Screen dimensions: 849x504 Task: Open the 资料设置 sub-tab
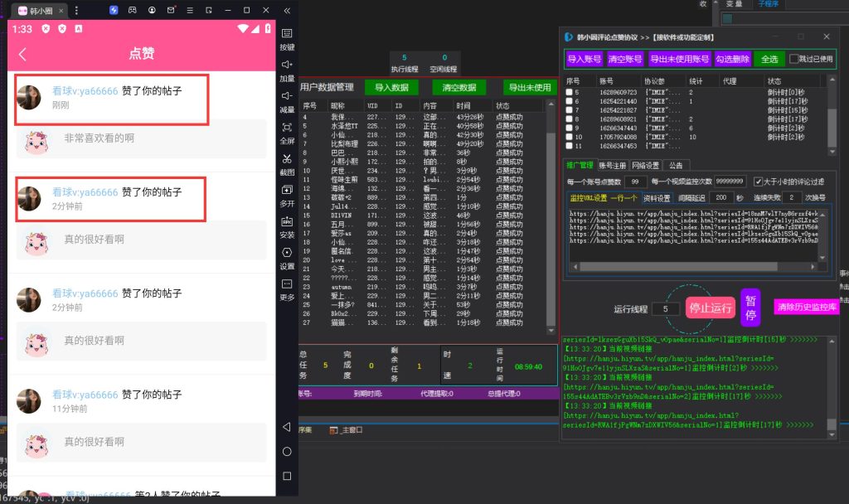tap(657, 197)
